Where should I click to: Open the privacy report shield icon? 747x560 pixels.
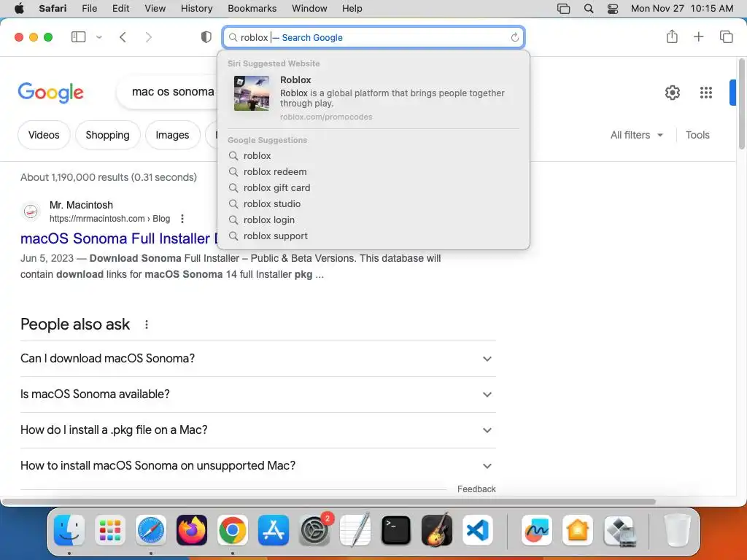click(206, 37)
